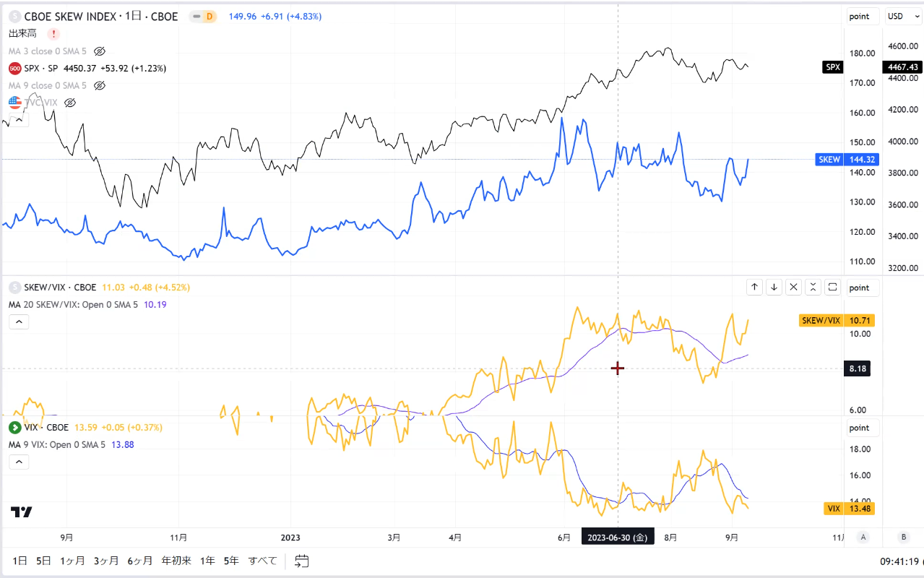Unhide the TVC:VIX series

tap(70, 103)
